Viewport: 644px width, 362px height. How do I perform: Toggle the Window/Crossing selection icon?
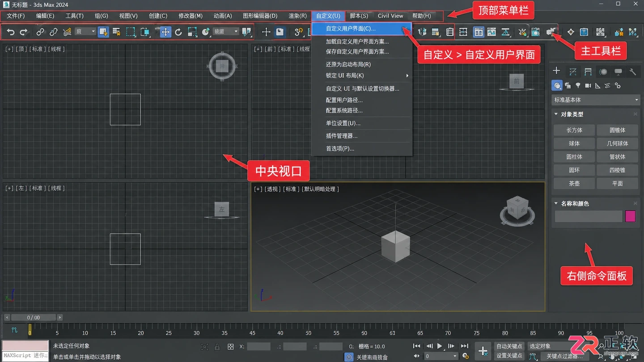(145, 32)
